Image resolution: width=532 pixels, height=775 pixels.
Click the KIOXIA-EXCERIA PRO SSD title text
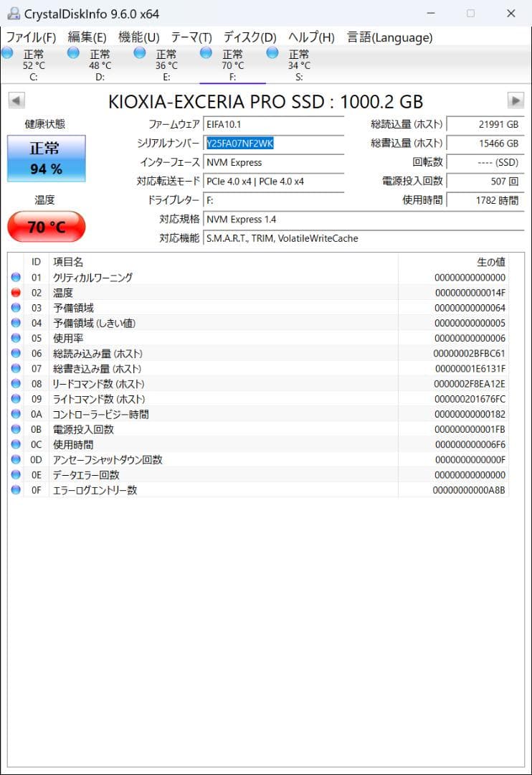(x=266, y=102)
